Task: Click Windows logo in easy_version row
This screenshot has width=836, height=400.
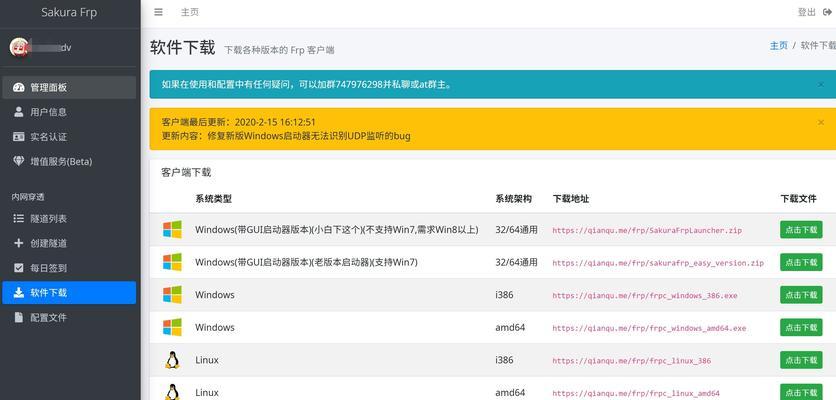Action: (172, 262)
